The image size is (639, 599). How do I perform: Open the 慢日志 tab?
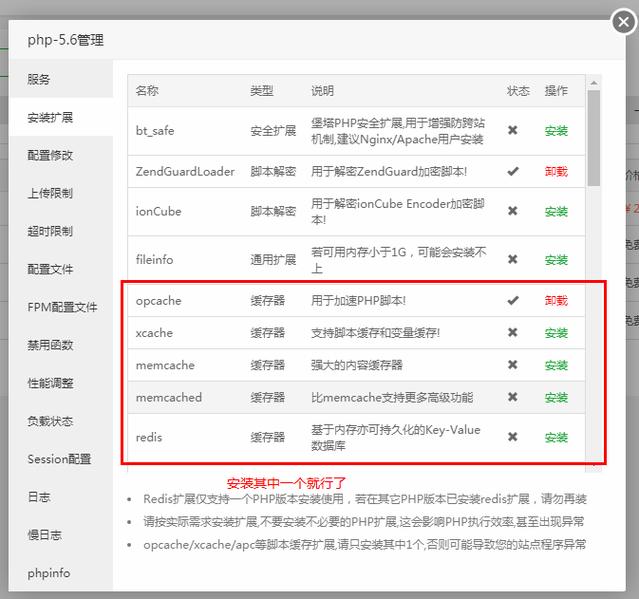[61, 535]
